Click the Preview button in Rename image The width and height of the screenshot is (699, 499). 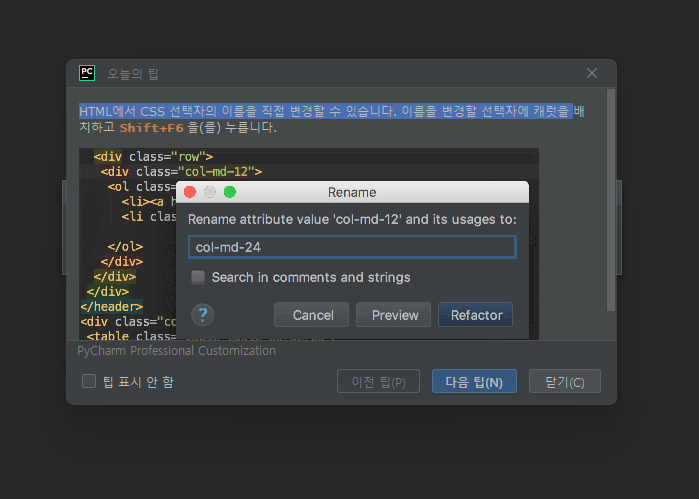[x=394, y=315]
